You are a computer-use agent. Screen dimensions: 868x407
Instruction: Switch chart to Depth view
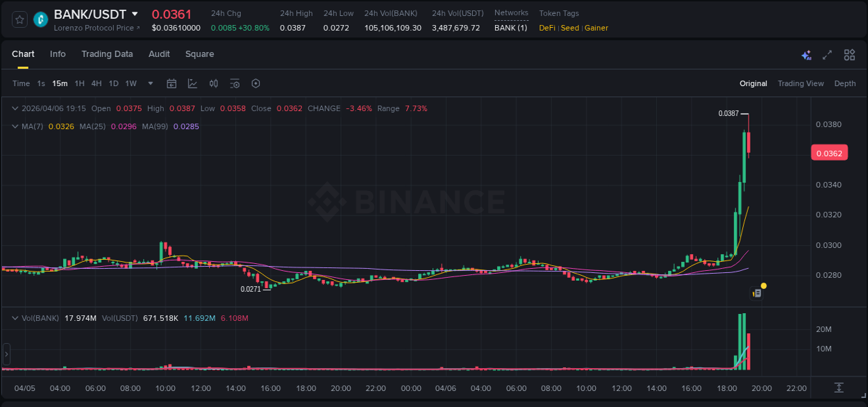845,83
